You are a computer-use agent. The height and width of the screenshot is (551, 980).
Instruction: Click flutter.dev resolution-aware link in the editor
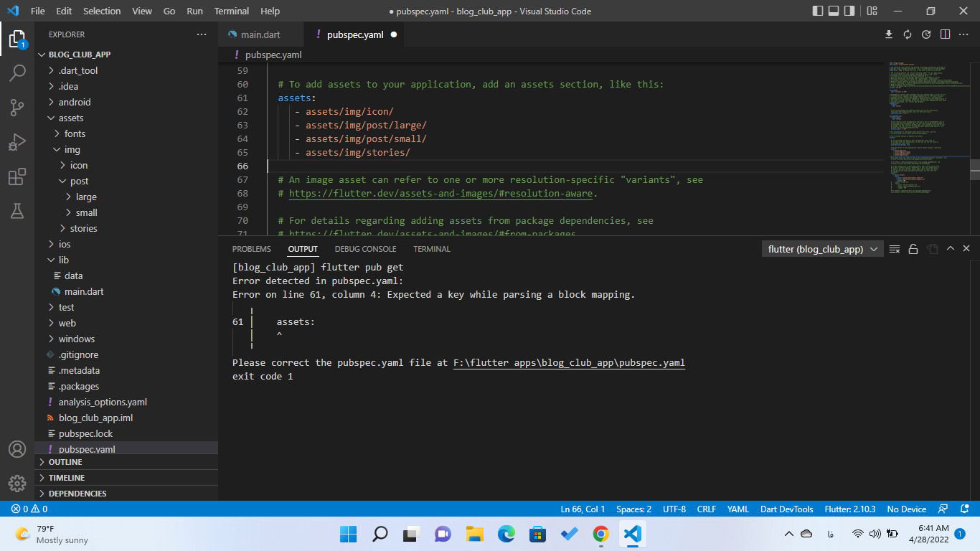[x=440, y=193]
